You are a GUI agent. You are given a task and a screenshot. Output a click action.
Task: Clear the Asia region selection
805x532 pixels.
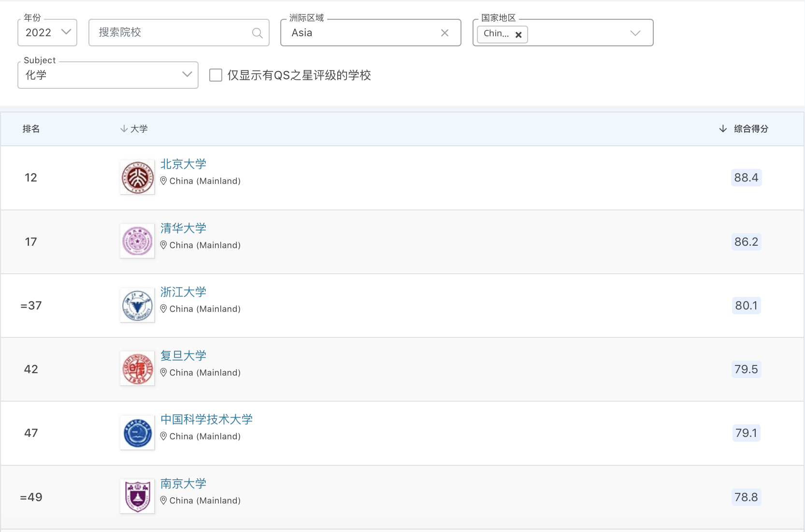[x=445, y=33]
